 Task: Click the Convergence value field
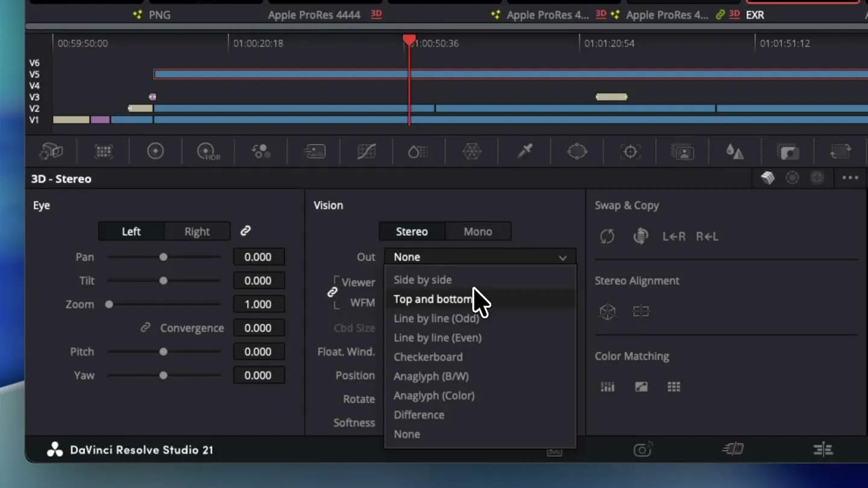tap(259, 328)
